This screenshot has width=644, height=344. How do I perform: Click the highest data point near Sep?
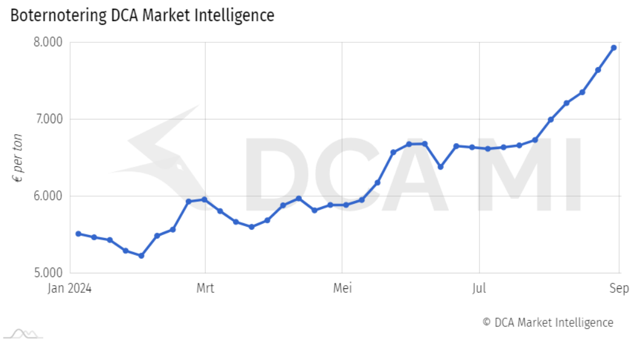pos(613,48)
